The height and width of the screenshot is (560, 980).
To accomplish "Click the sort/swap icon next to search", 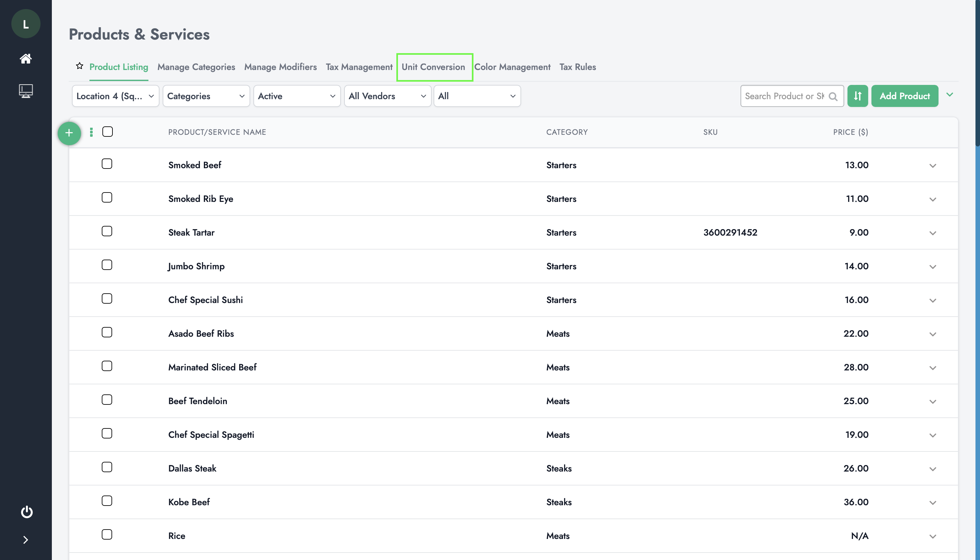I will coord(857,96).
